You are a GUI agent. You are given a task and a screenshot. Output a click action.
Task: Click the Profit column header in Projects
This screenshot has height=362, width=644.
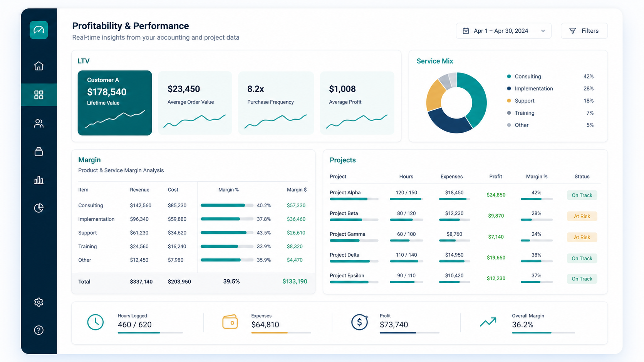[x=495, y=177]
